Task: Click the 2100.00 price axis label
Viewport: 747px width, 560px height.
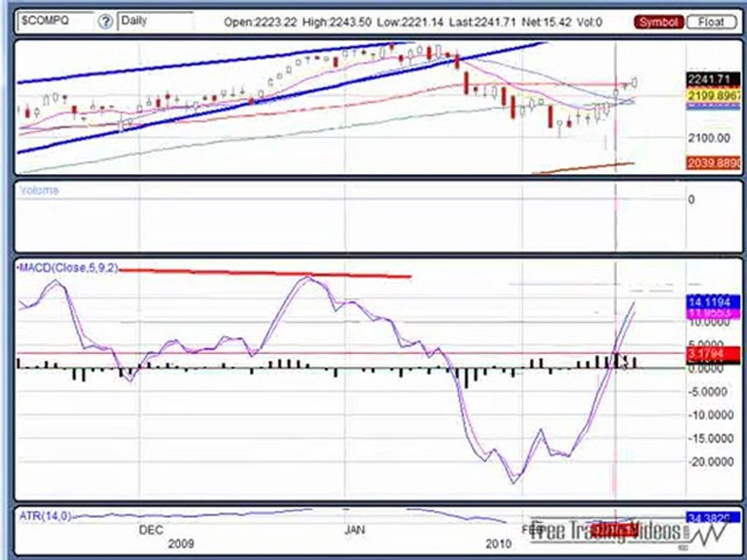Action: point(709,138)
